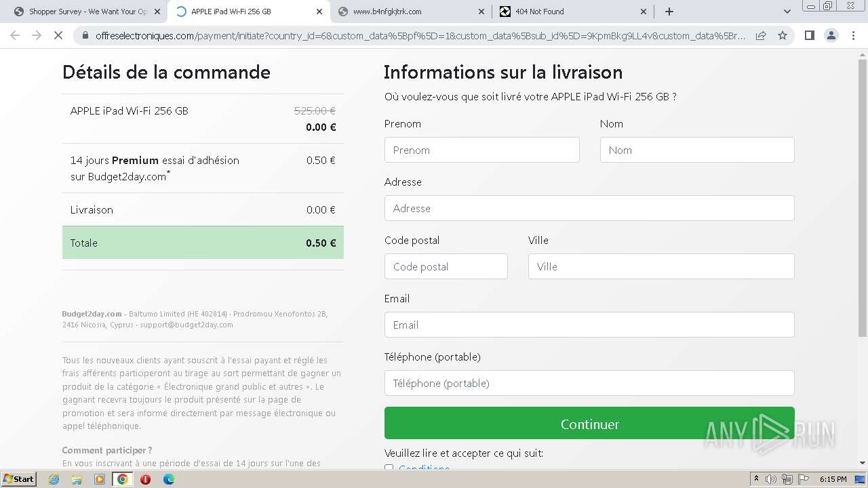Switch to the 404 Not Found tab

573,12
